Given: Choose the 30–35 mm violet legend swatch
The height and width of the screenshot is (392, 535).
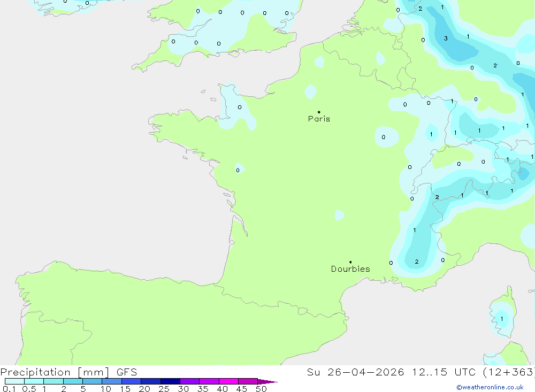Looking at the screenshot, I should [190, 381].
